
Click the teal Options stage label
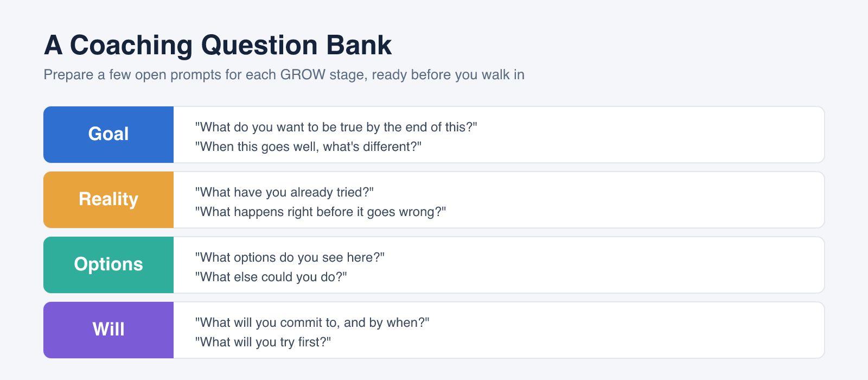108,265
